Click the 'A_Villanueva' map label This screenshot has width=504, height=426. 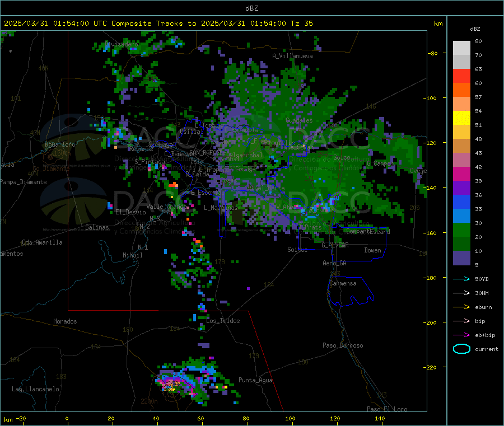[292, 56]
